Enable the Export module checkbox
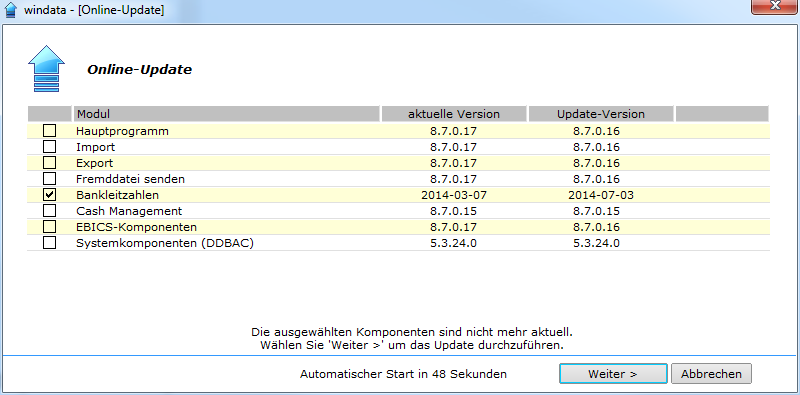 click(49, 163)
